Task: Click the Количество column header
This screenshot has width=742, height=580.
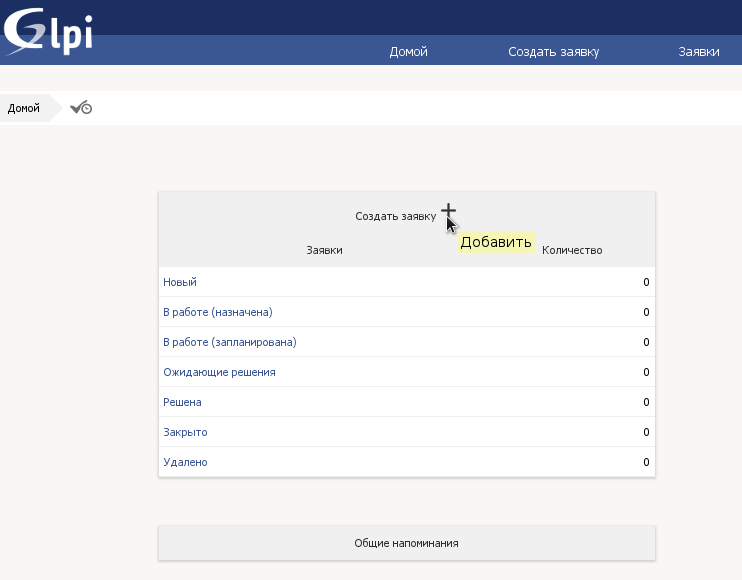Action: (x=572, y=250)
